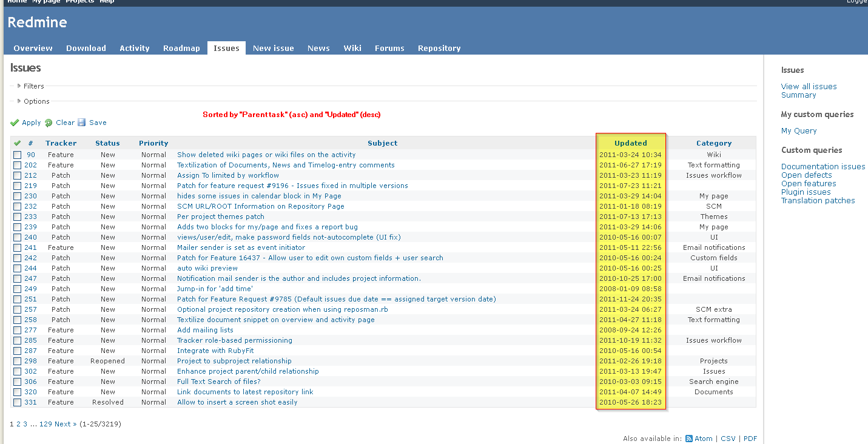Open the New issue tab
Image resolution: width=868 pixels, height=444 pixels.
[274, 48]
